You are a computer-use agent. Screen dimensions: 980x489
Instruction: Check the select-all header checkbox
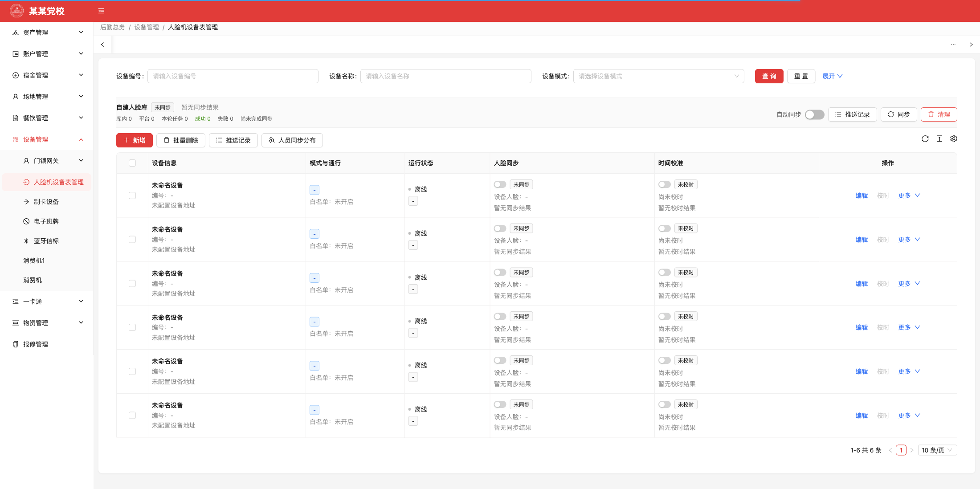(x=132, y=163)
